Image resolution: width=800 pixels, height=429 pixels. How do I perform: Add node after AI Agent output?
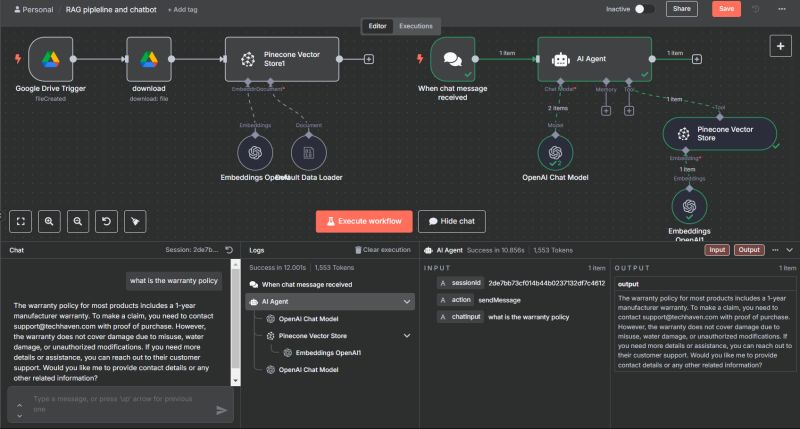[696, 59]
